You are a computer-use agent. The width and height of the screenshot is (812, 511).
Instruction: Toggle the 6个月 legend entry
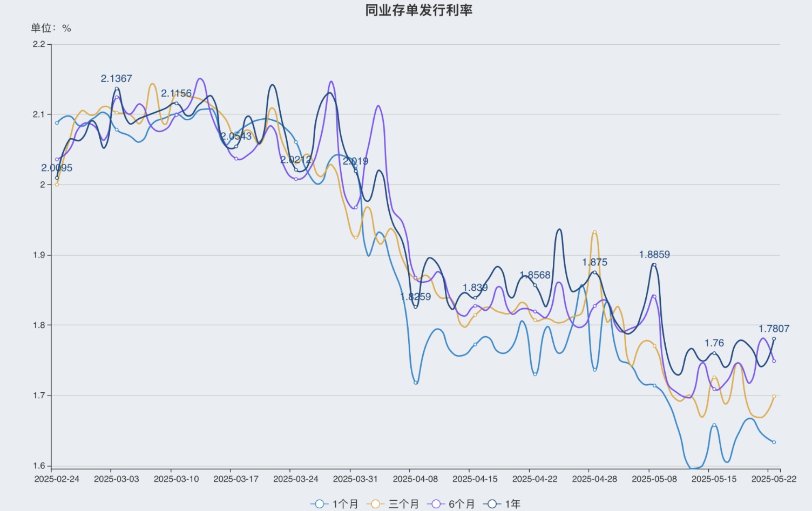451,503
